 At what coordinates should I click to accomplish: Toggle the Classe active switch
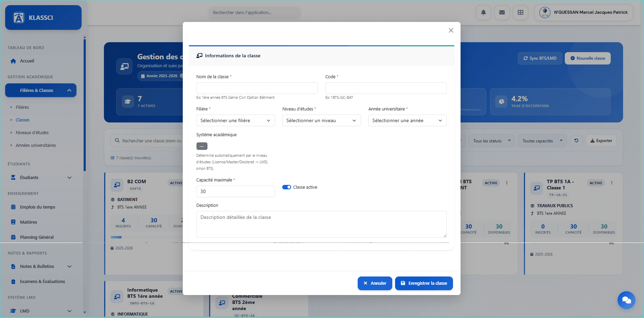click(x=286, y=187)
